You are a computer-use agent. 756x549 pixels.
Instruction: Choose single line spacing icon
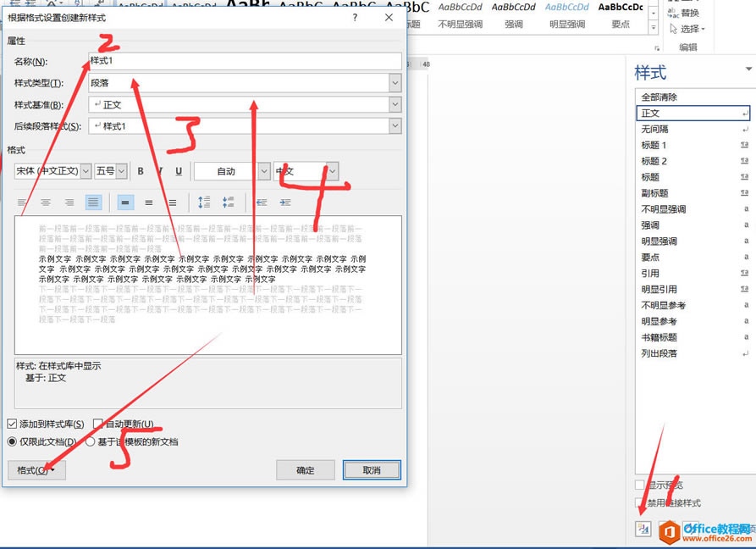click(125, 202)
